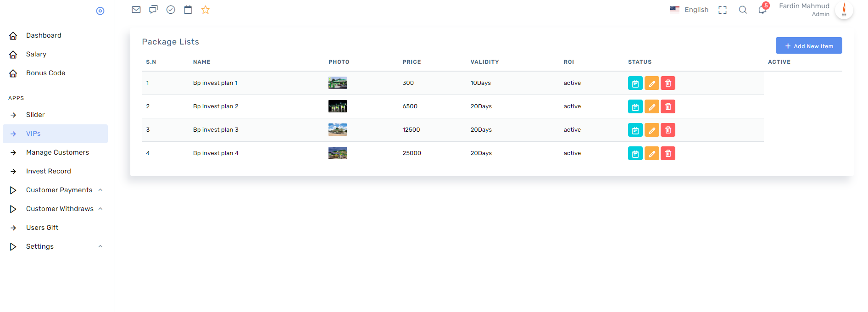Toggle the sidebar collapse radio icon

(100, 11)
